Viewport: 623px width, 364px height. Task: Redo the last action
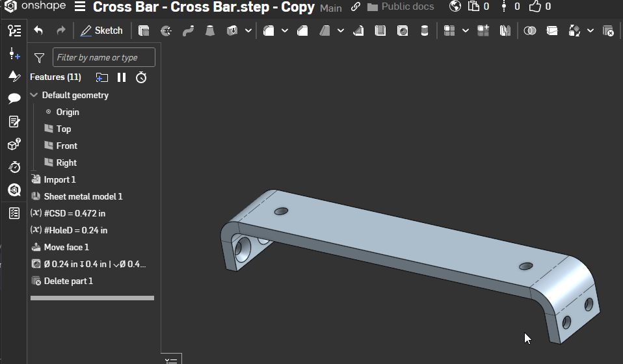60,31
